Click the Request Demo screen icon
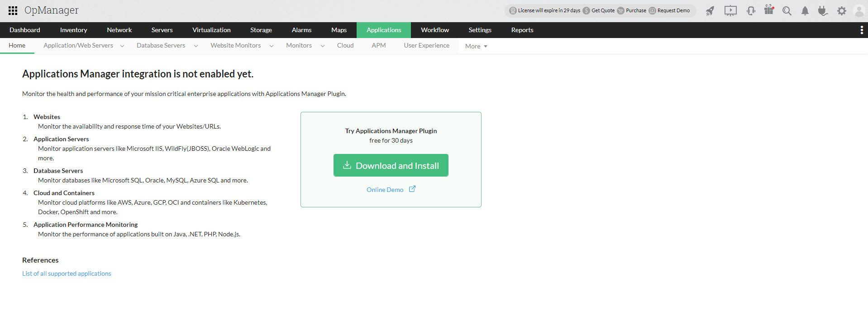This screenshot has height=321, width=868. (652, 10)
